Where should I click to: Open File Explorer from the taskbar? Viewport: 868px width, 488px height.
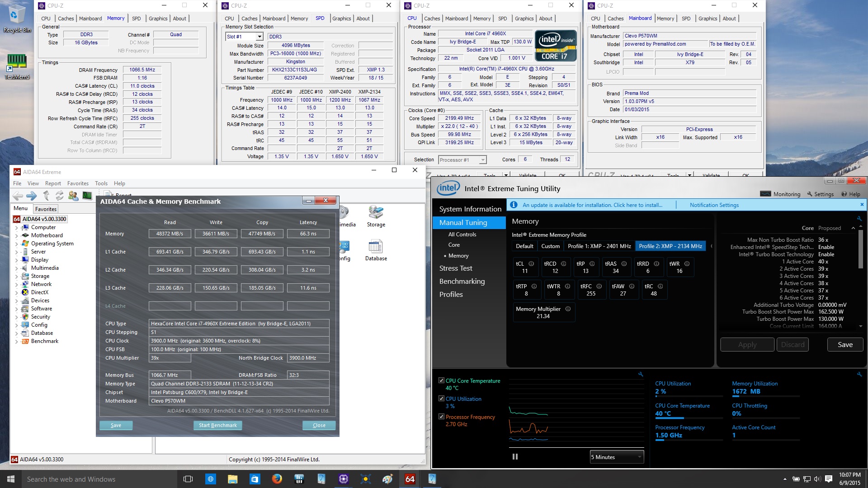coord(233,479)
